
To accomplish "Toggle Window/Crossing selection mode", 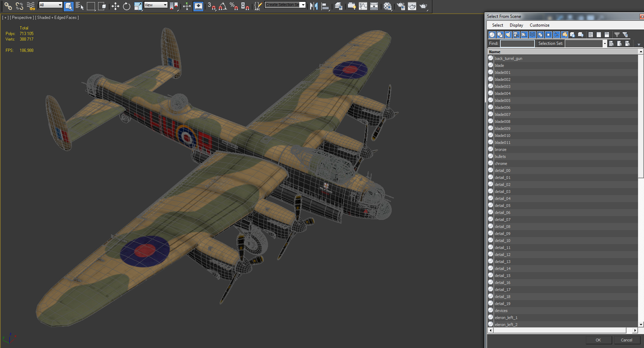I will [102, 6].
